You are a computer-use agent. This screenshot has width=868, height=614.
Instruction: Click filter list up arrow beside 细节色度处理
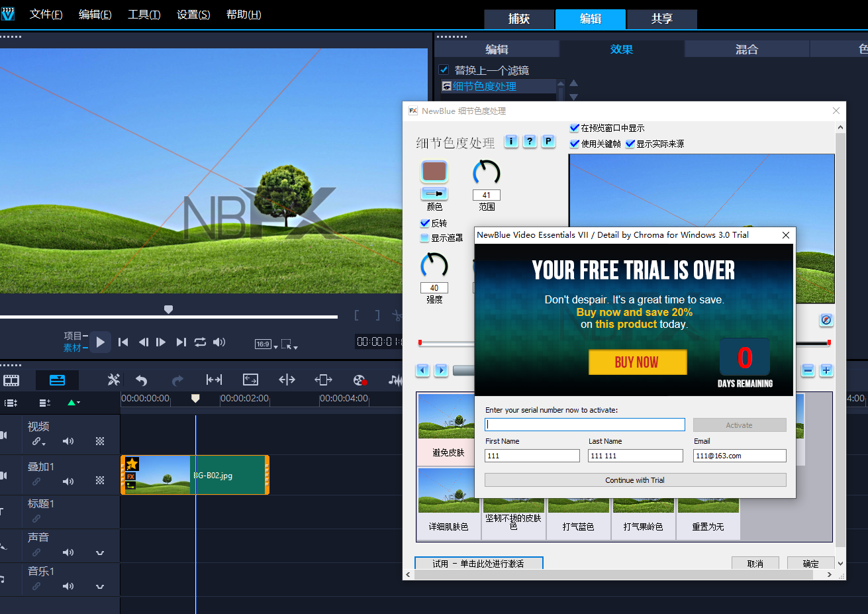click(574, 83)
